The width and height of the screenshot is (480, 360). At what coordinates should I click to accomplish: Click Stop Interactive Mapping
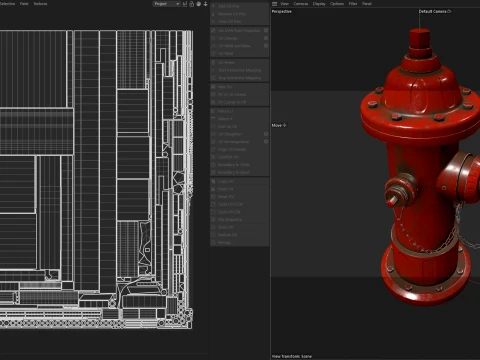click(239, 78)
